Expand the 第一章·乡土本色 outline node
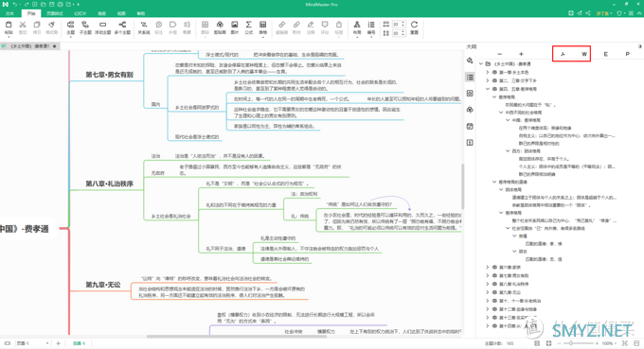 click(488, 72)
